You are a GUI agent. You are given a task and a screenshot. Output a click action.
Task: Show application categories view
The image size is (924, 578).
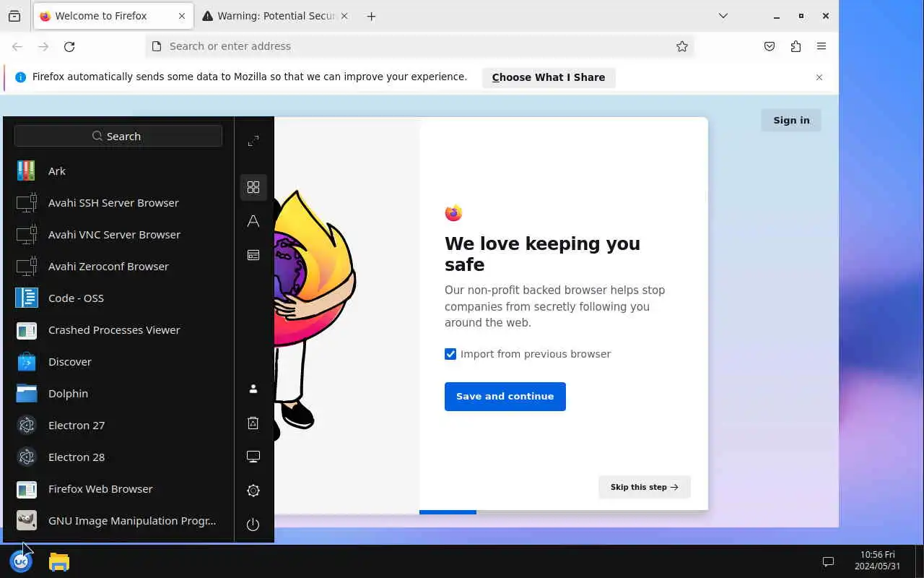pyautogui.click(x=253, y=255)
